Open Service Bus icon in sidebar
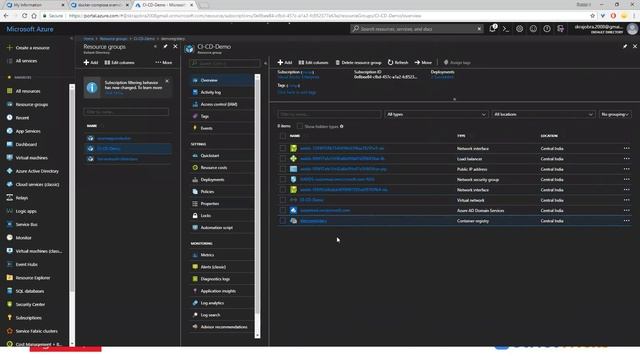Viewport: 640px width, 360px height. click(9, 224)
